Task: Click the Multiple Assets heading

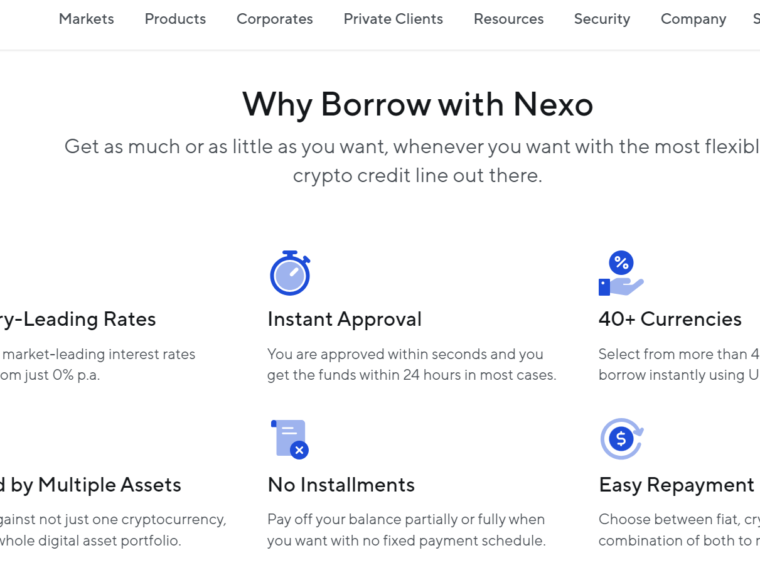Action: pos(90,485)
